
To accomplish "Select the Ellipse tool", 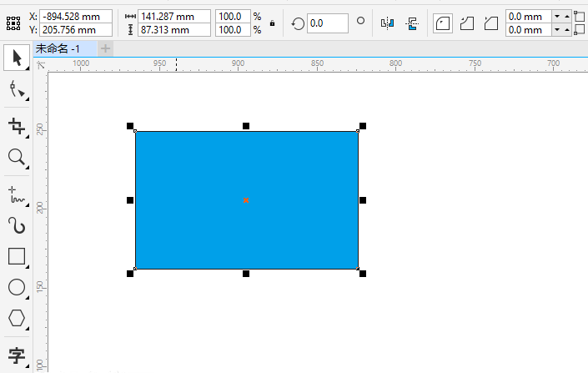I will pos(17,287).
